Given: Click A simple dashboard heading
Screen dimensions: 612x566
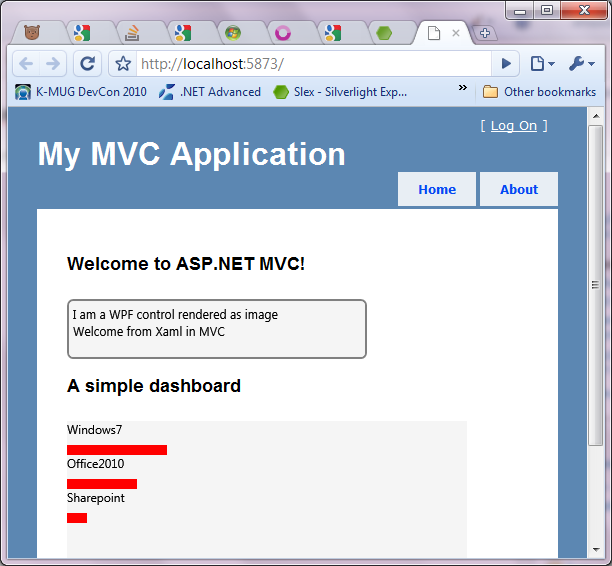Looking at the screenshot, I should (154, 386).
